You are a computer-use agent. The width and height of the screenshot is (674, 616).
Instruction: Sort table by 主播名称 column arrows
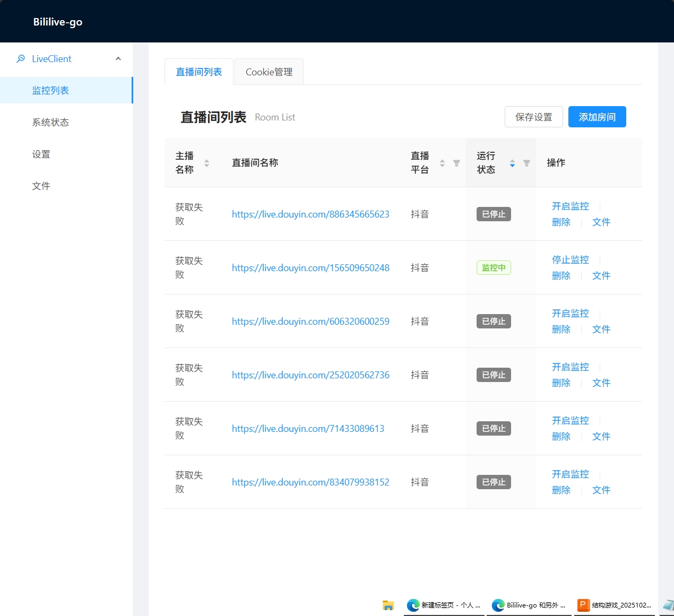pos(206,163)
